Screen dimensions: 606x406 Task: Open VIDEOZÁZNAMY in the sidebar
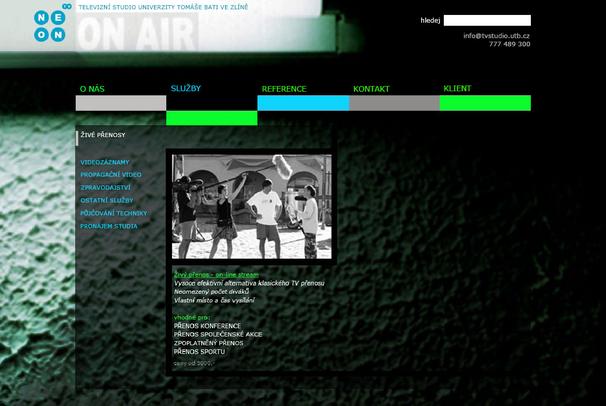pyautogui.click(x=105, y=162)
